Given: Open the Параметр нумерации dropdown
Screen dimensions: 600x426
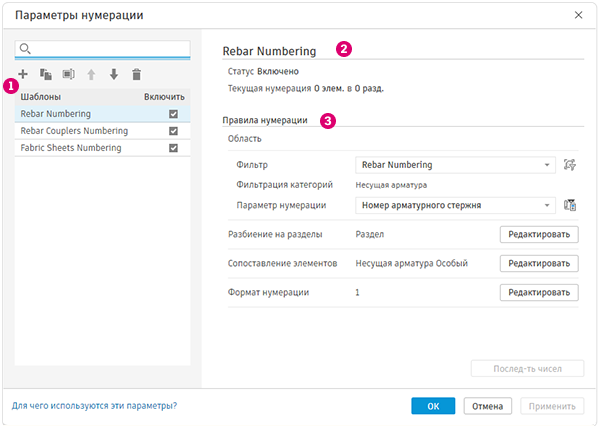Looking at the screenshot, I should click(x=455, y=206).
